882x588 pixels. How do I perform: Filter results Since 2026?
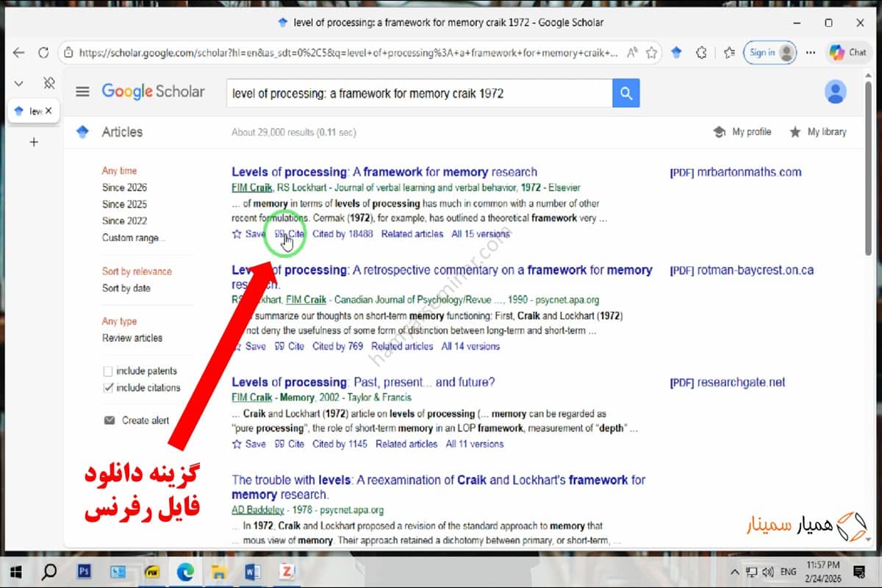[x=124, y=187]
